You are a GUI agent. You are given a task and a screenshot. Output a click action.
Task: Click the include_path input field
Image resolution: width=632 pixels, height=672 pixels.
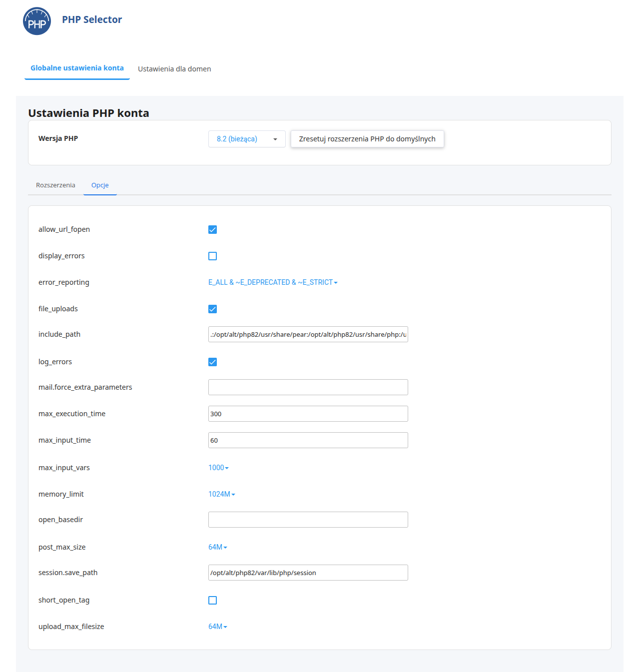pyautogui.click(x=308, y=334)
